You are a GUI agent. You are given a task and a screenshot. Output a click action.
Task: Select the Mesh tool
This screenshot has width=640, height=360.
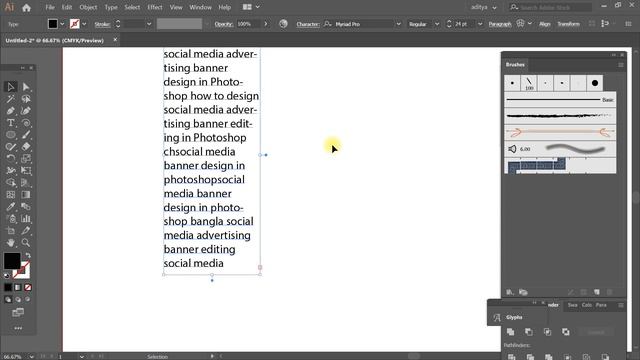(x=11, y=195)
